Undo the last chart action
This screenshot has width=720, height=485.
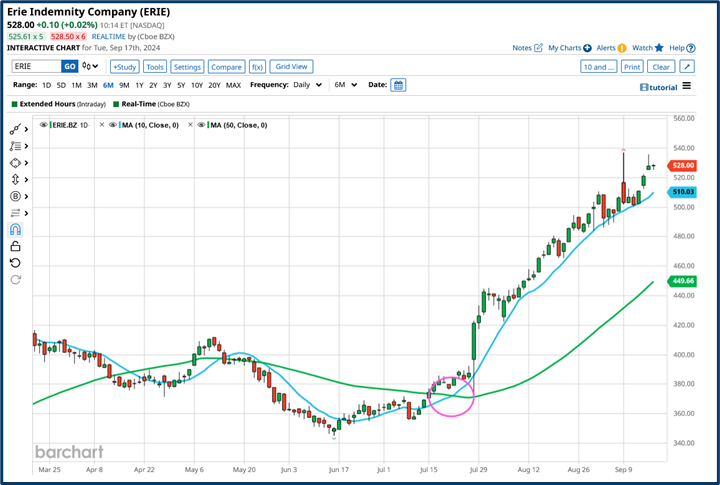[15, 262]
